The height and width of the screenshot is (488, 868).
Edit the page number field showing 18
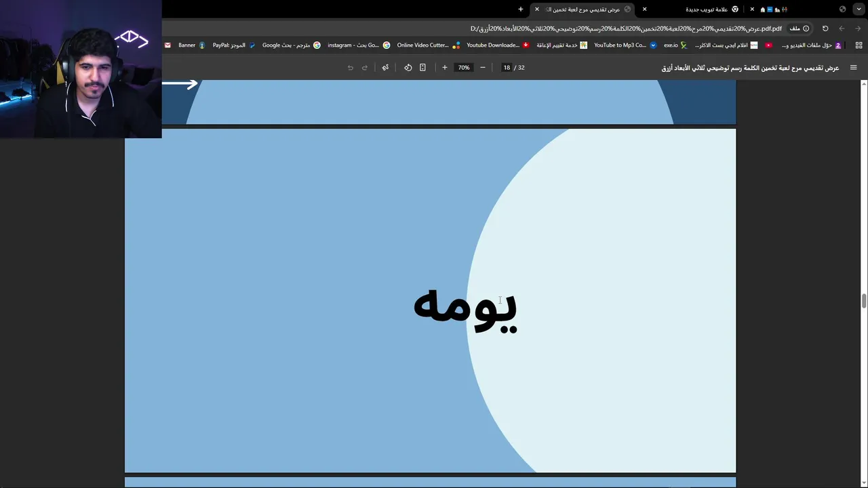click(x=507, y=68)
